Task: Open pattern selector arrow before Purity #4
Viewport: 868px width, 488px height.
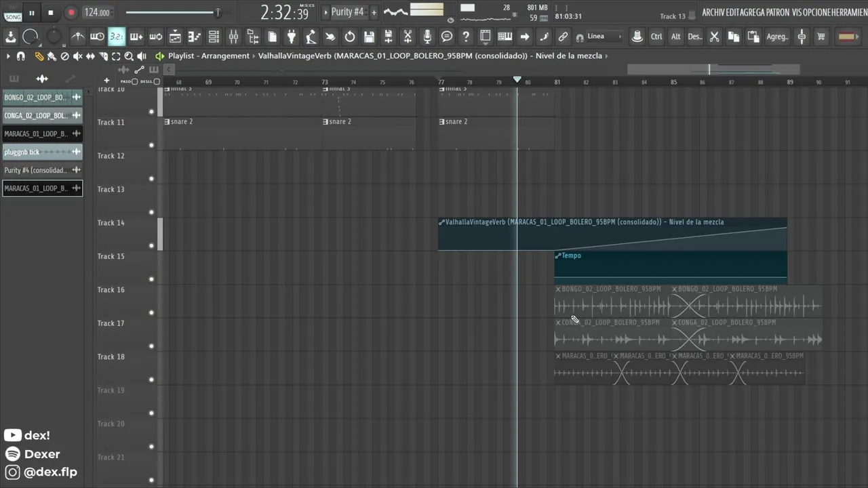Action: 325,12
